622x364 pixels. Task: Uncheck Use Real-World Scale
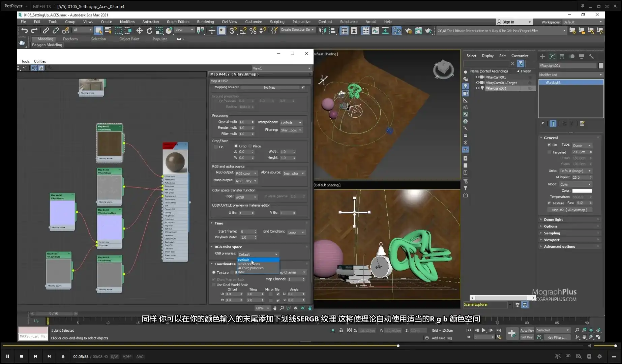pyautogui.click(x=214, y=285)
